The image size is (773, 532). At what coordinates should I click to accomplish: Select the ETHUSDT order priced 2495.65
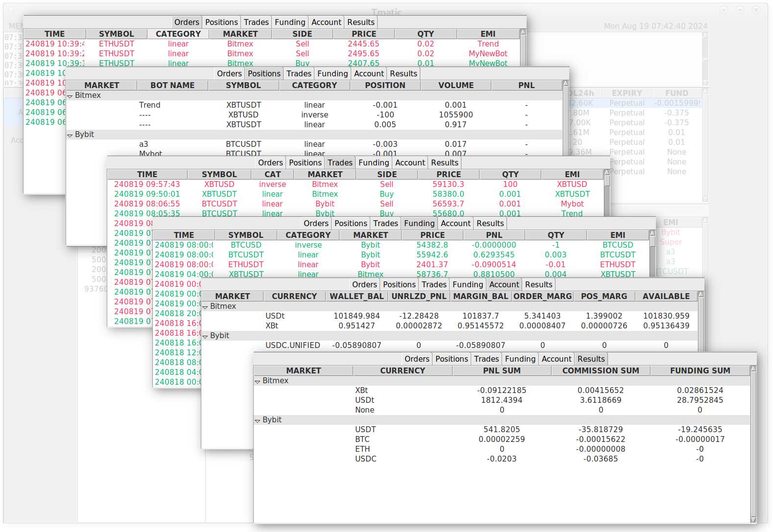tap(272, 53)
